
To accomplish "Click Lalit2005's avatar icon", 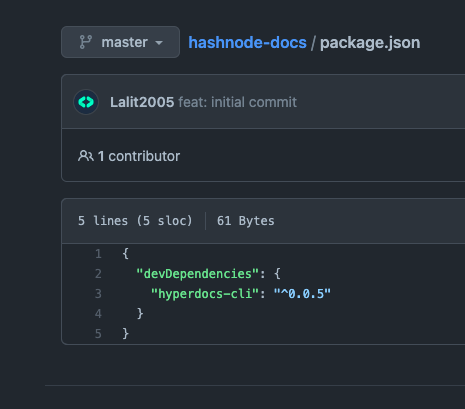I will pyautogui.click(x=86, y=102).
